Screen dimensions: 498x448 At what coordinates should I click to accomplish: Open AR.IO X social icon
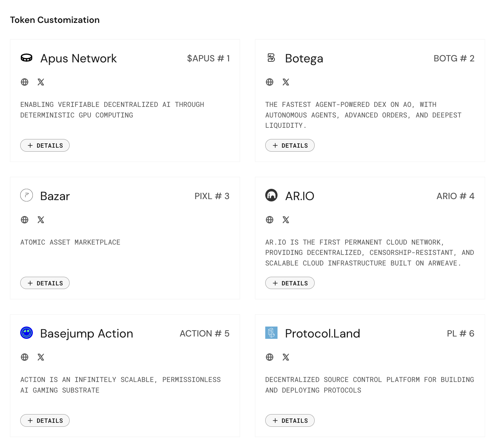286,220
